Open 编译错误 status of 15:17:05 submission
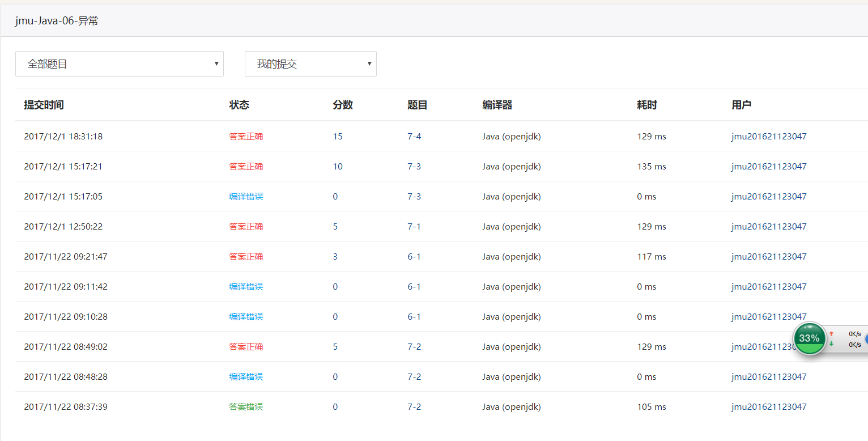This screenshot has width=868, height=441. (x=246, y=197)
